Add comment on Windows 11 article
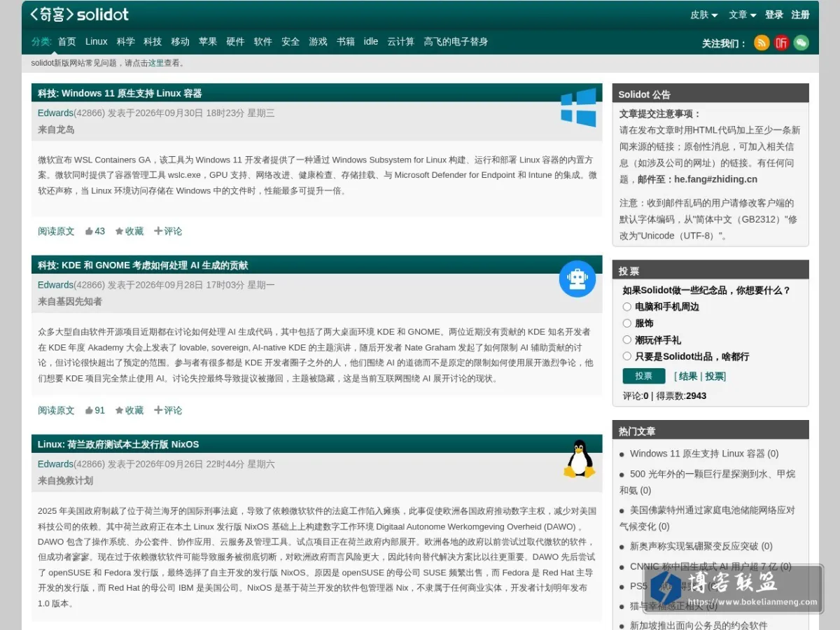The height and width of the screenshot is (630, 840). click(x=168, y=231)
